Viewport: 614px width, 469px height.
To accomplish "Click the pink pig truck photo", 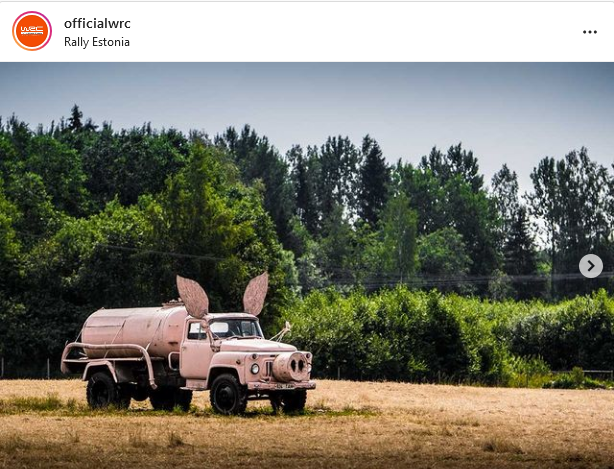I will click(x=307, y=265).
